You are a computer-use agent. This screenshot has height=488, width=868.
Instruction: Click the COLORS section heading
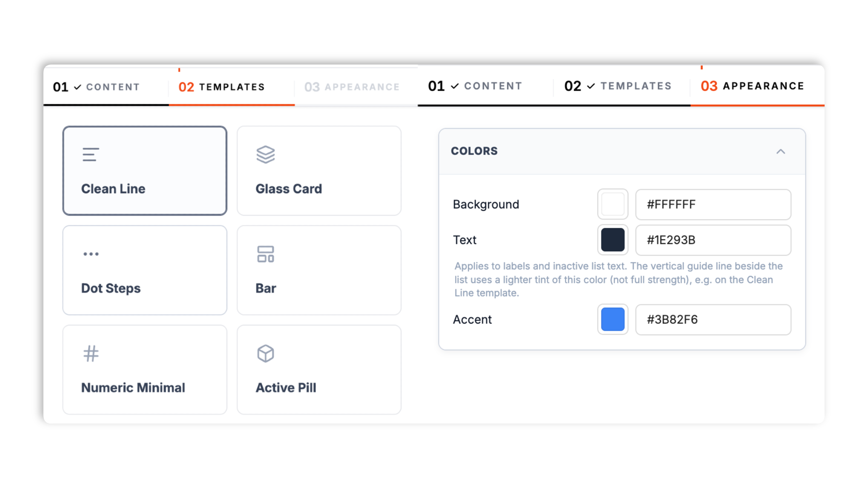[x=474, y=151]
